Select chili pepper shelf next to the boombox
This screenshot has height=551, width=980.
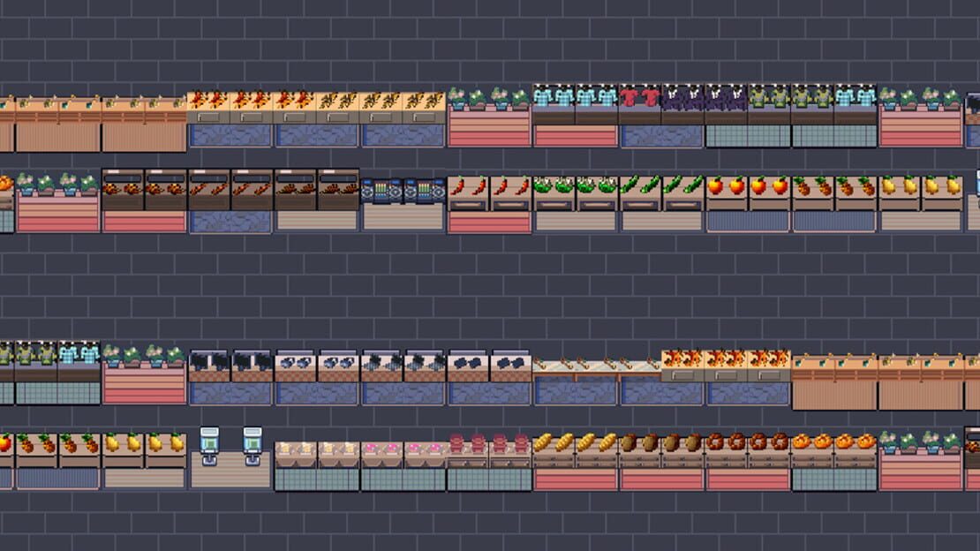[x=489, y=204]
